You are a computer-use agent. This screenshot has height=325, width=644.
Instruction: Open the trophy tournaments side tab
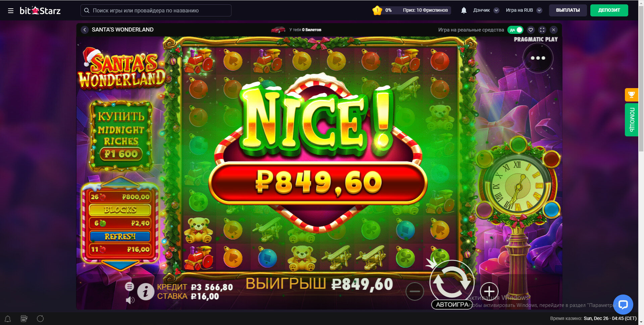(x=631, y=95)
